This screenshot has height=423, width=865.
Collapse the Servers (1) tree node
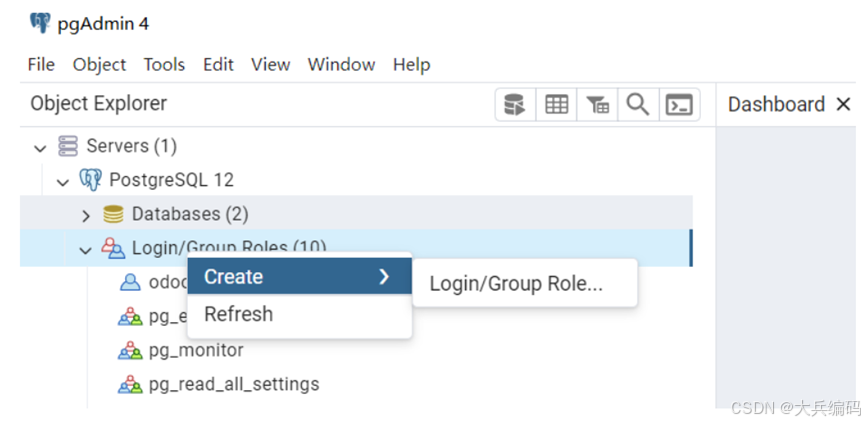pos(40,148)
